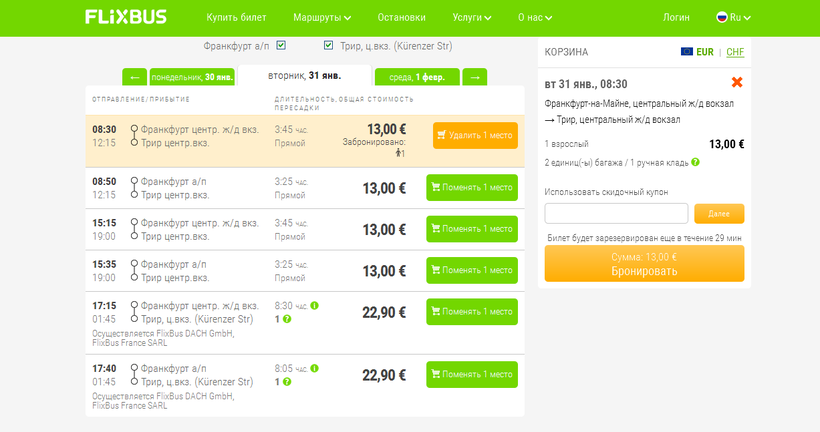Click the info icon next to 8:05 duration

pyautogui.click(x=314, y=368)
